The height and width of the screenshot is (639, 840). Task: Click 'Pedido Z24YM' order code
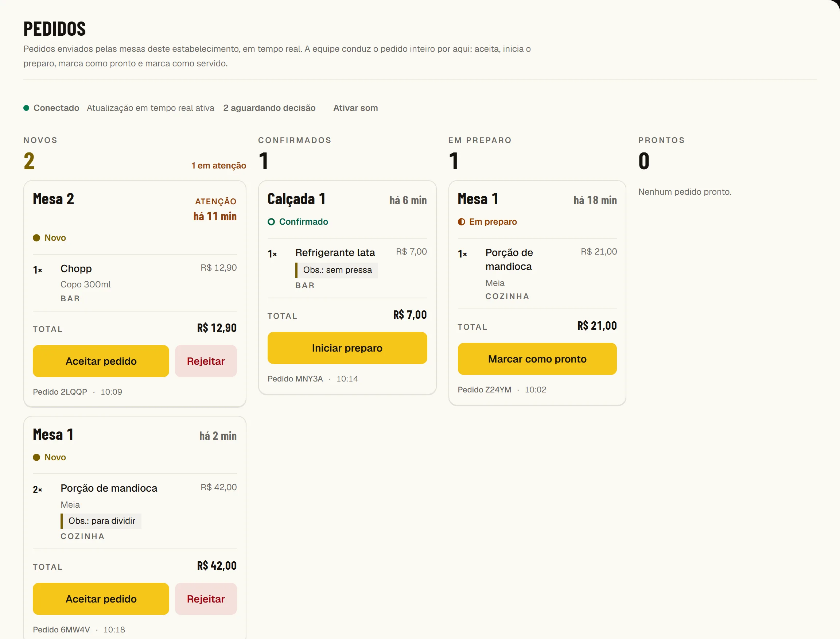point(485,390)
